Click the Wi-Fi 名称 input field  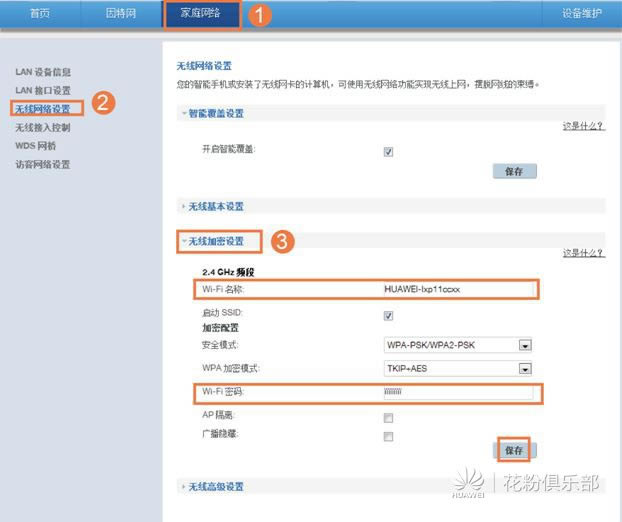click(x=457, y=289)
